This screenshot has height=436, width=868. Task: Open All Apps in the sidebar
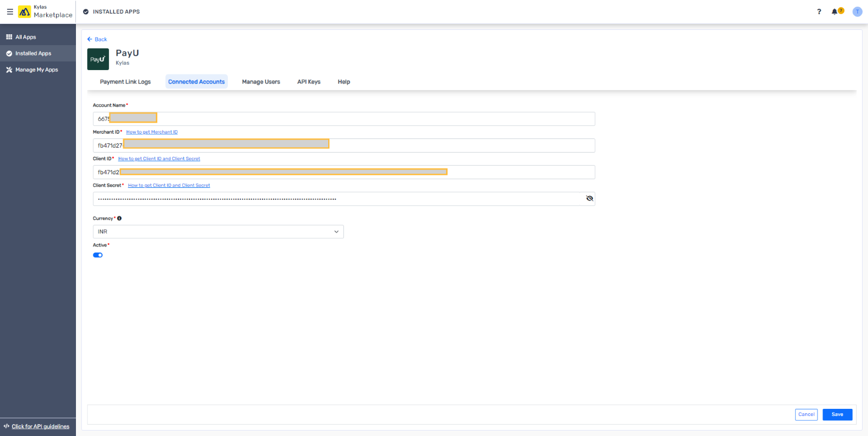[x=25, y=37]
